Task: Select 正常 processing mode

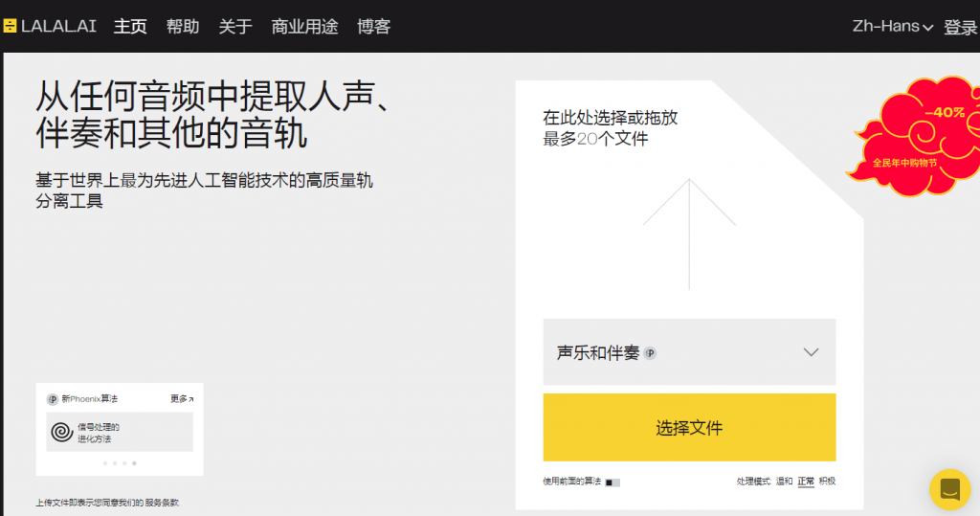Action: (806, 481)
